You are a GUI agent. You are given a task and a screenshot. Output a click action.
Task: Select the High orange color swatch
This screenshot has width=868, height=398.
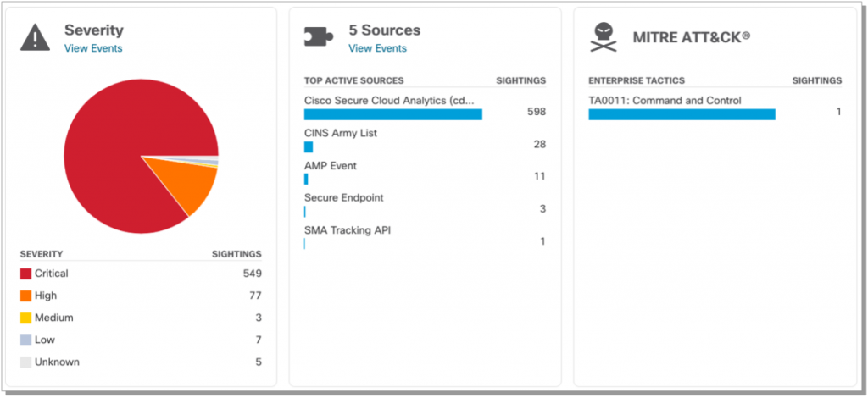[25, 296]
